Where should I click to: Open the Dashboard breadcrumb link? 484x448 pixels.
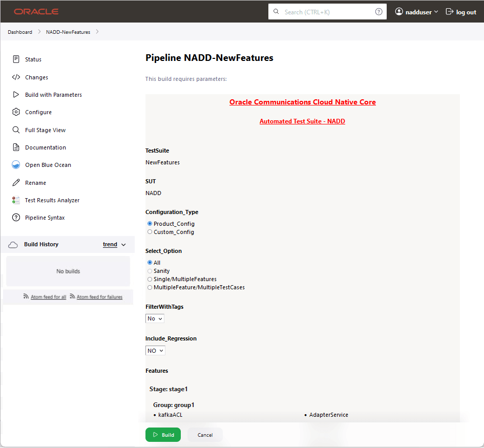pos(20,32)
